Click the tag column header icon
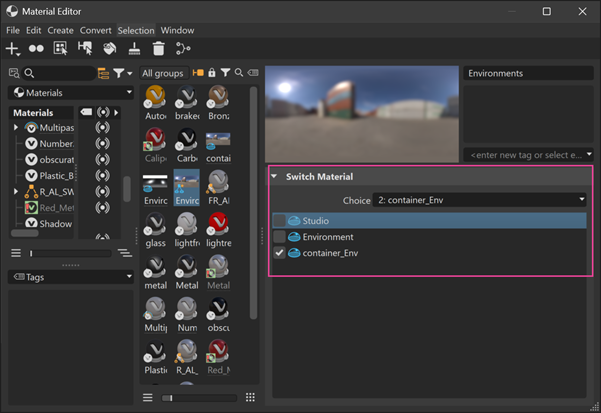This screenshot has width=601, height=413. (x=86, y=112)
